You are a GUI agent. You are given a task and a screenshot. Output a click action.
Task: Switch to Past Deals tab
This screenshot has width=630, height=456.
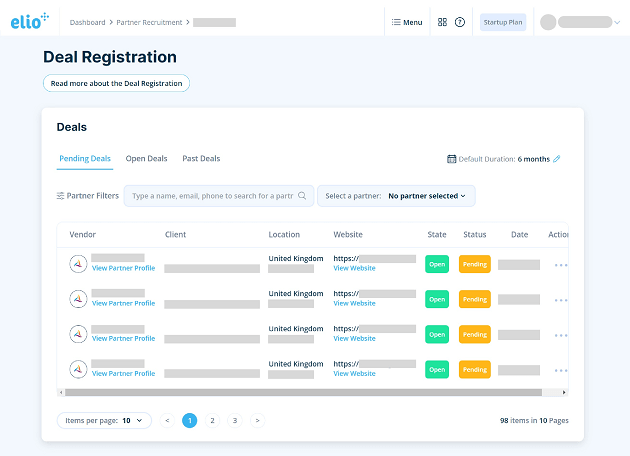click(201, 159)
